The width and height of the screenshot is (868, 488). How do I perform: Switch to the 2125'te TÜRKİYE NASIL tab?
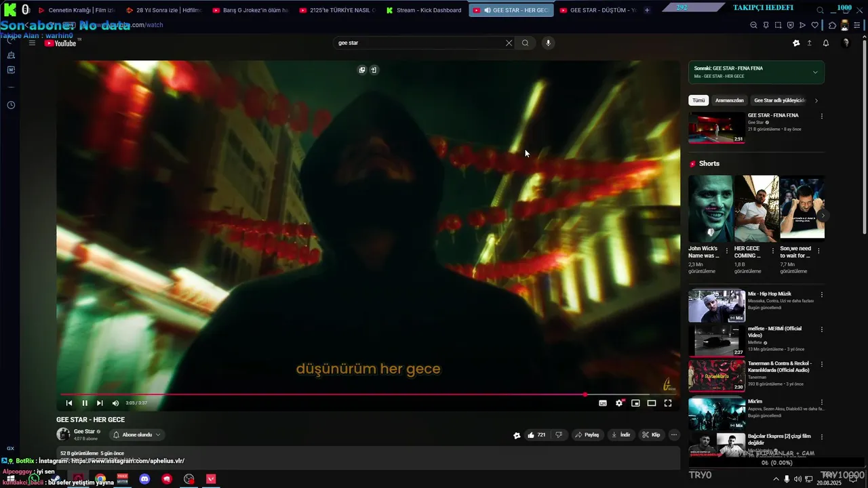337,10
